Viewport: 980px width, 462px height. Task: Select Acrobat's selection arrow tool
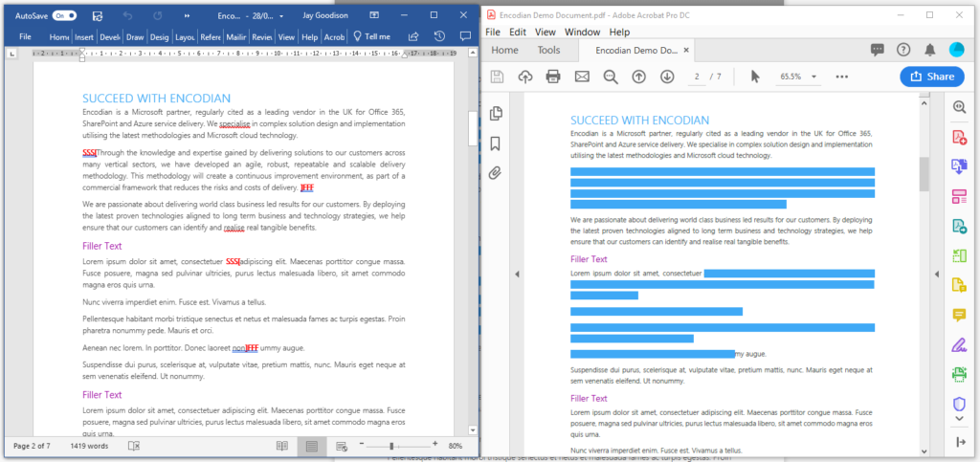pyautogui.click(x=755, y=77)
